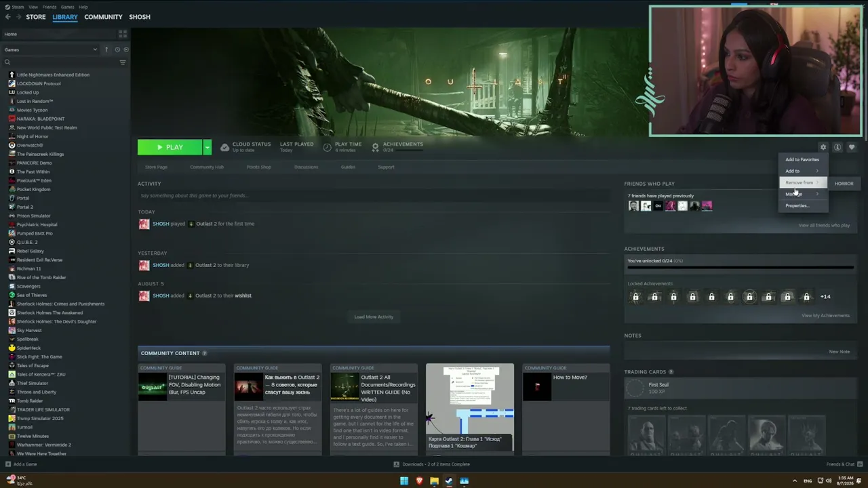This screenshot has height=488, width=868.
Task: Click the Community Content help icon
Action: (204, 353)
